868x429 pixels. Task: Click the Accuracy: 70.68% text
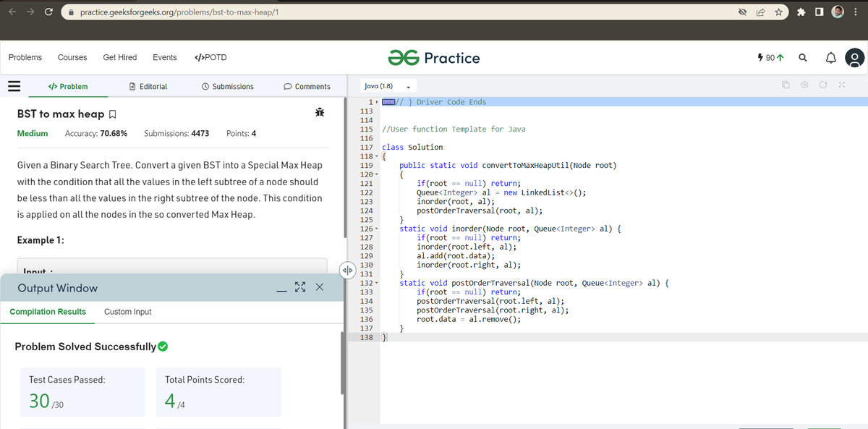click(x=96, y=133)
